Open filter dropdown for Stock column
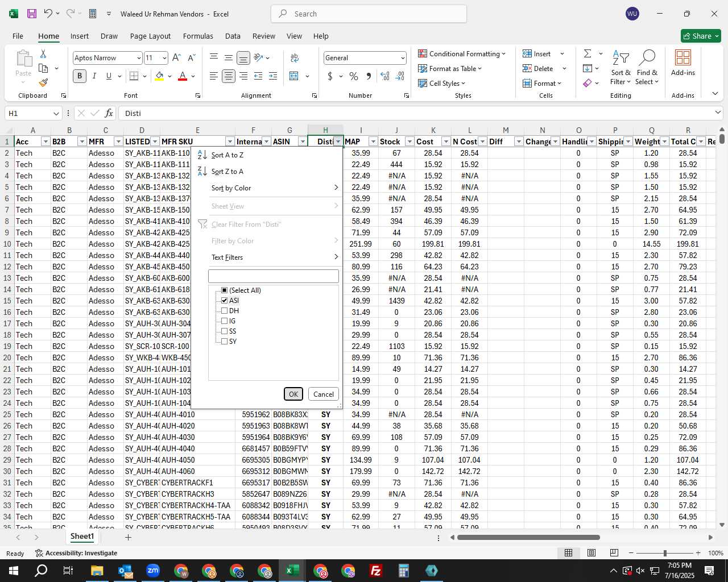728x582 pixels. point(409,142)
